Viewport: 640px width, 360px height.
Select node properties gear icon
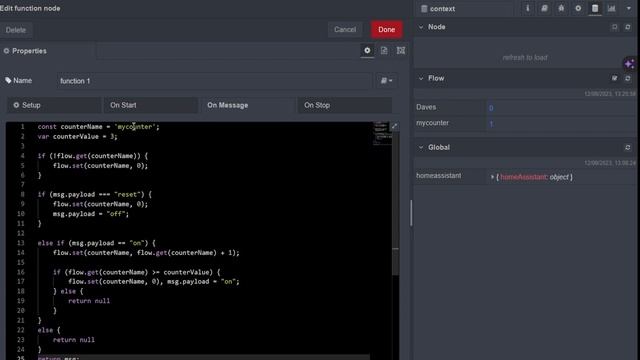pos(367,50)
